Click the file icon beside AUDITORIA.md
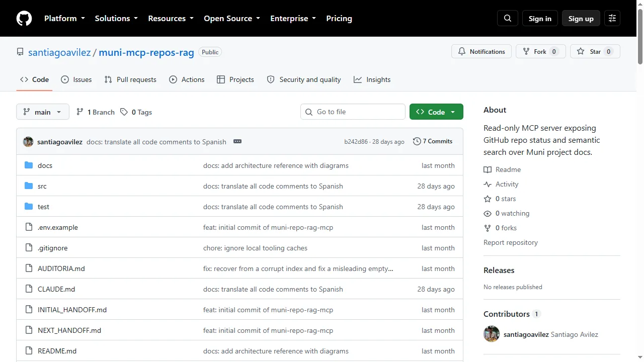 pyautogui.click(x=29, y=268)
